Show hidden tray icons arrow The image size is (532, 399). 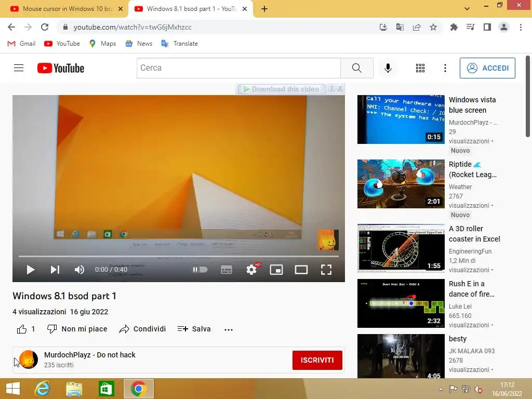coord(441,389)
